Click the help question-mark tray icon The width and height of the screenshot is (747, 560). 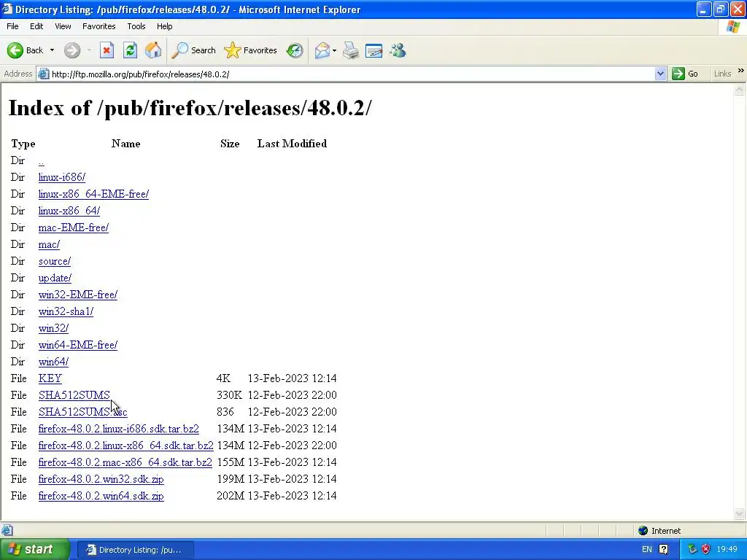click(x=663, y=550)
